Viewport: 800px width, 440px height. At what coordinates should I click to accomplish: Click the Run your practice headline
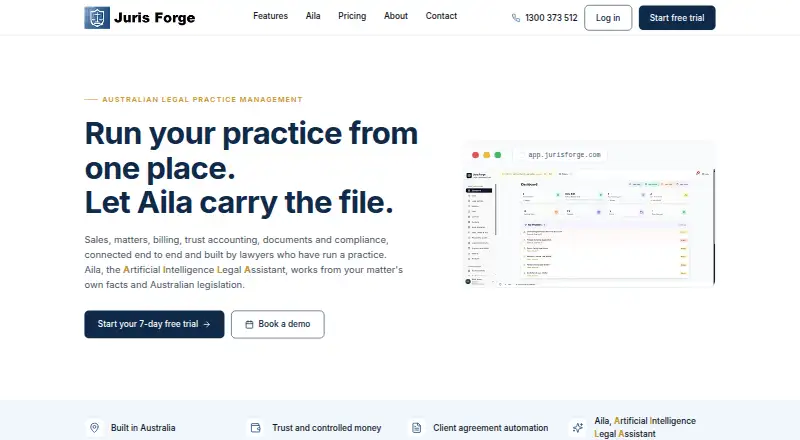point(251,151)
